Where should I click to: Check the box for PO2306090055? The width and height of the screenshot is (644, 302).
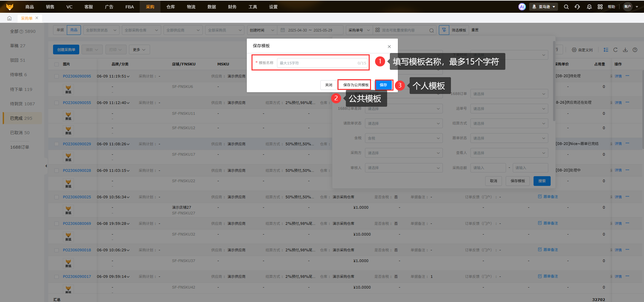[56, 103]
